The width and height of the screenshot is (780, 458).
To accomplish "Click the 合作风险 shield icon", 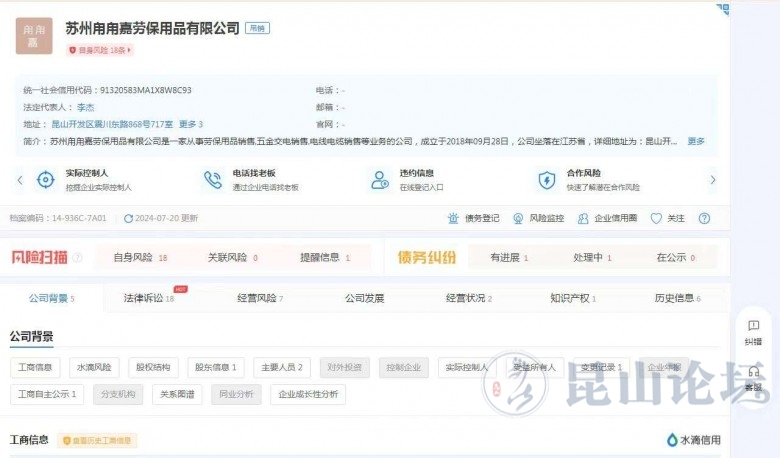I will click(x=546, y=180).
